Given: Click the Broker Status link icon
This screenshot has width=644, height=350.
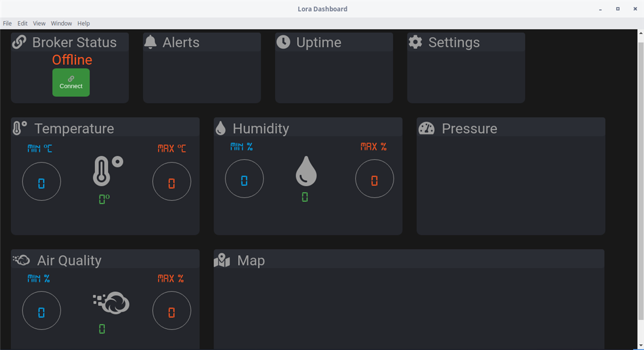Looking at the screenshot, I should coord(19,42).
